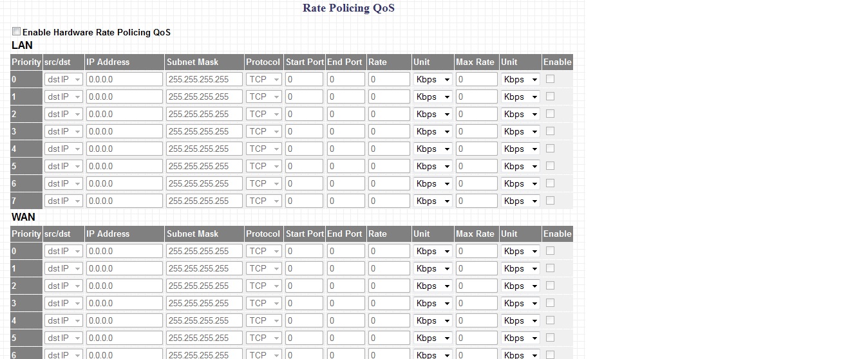Tick Enable checkbox for LAN priority 0
This screenshot has height=359, width=868.
click(x=550, y=78)
